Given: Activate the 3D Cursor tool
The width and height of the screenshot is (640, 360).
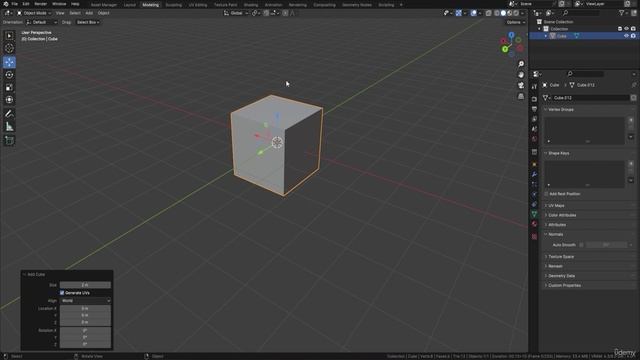Looking at the screenshot, I should point(9,48).
